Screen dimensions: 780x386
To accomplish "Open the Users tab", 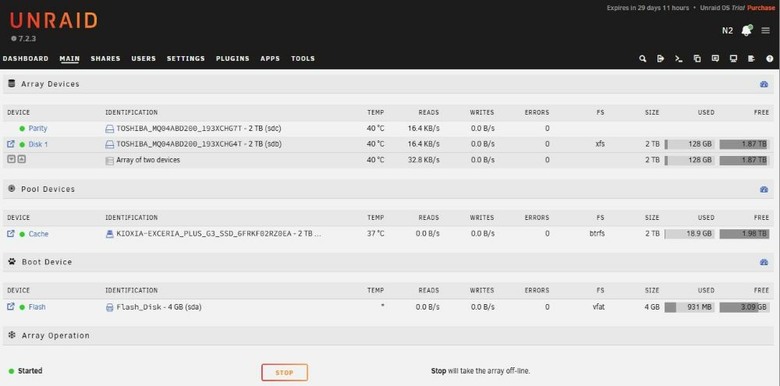I will click(144, 59).
